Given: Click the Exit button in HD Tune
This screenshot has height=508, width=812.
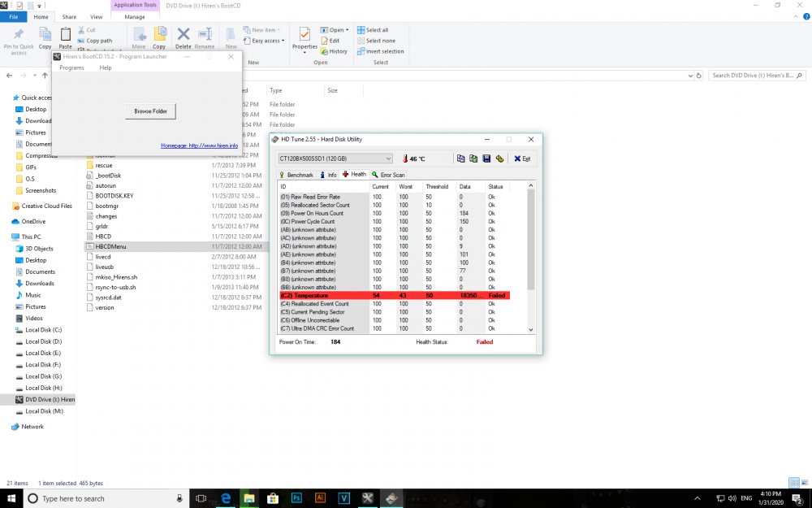Looking at the screenshot, I should coord(522,158).
